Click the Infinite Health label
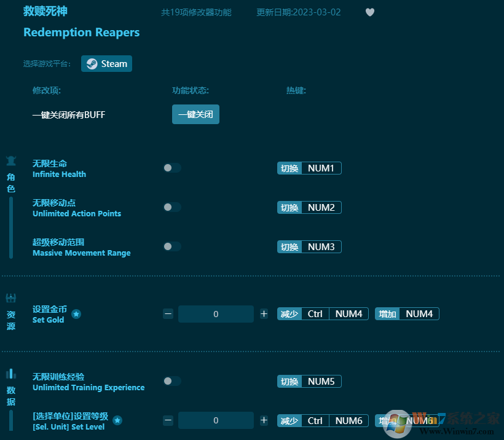 point(59,174)
